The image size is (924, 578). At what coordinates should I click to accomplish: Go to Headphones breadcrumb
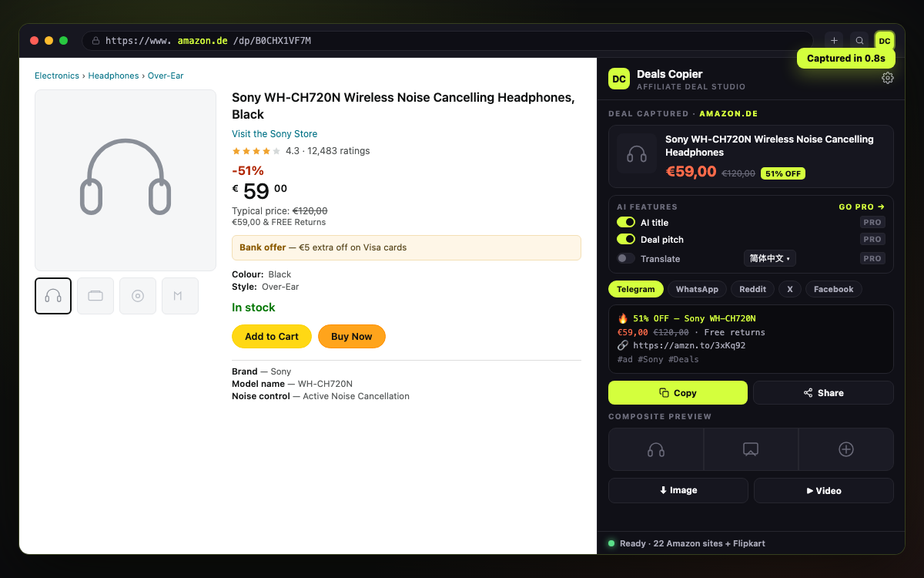(113, 76)
